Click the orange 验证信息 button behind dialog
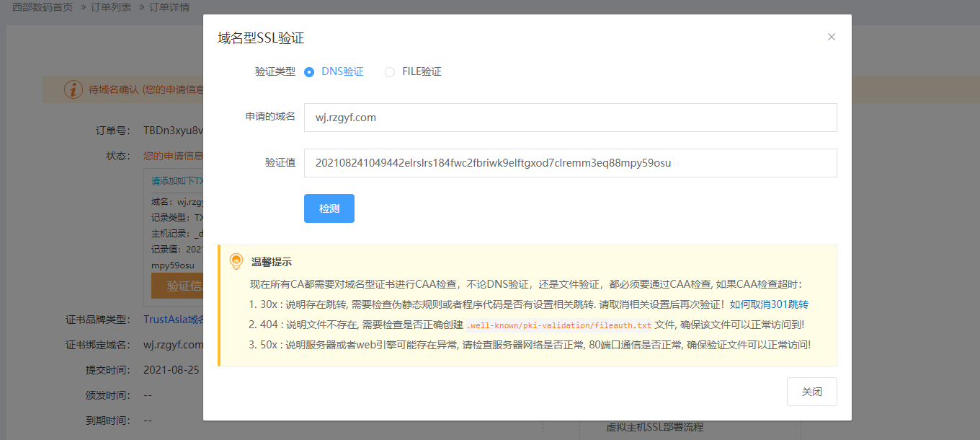This screenshot has width=980, height=440. point(177,286)
